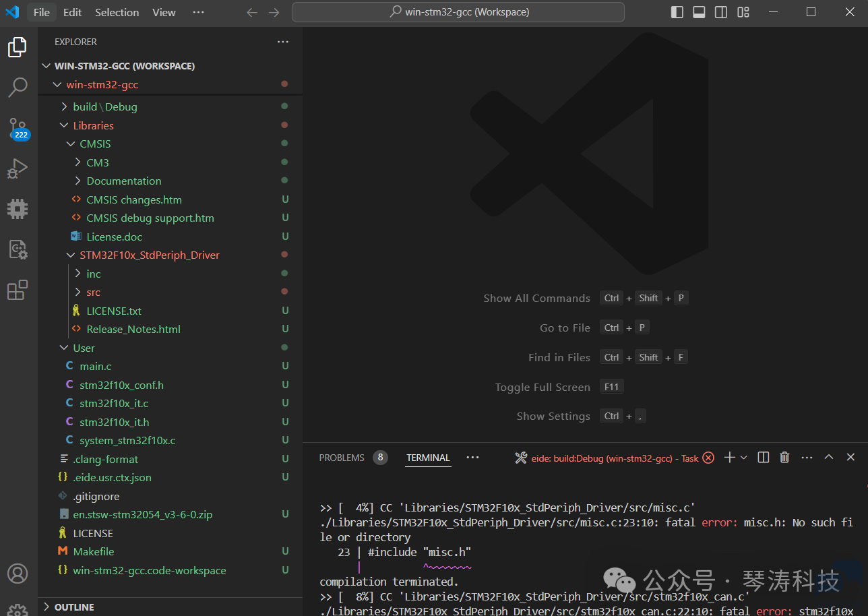
Task: Toggle the secondary side bar layout icon
Action: [720, 12]
